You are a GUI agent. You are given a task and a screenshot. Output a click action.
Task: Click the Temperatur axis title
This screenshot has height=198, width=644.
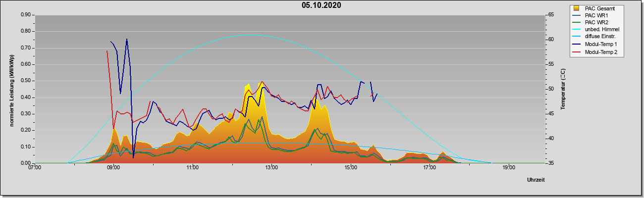point(563,89)
